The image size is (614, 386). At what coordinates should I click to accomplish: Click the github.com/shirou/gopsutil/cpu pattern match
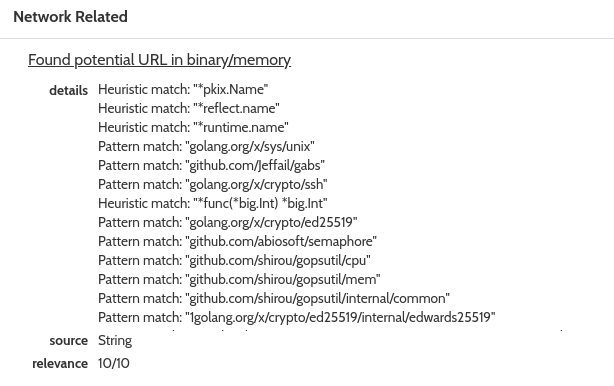pyautogui.click(x=234, y=260)
